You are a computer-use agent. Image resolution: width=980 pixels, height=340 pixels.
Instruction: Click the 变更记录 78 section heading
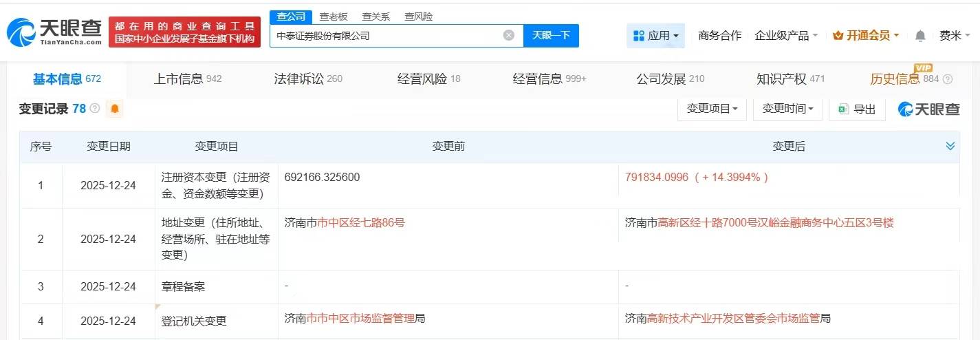pyautogui.click(x=52, y=109)
